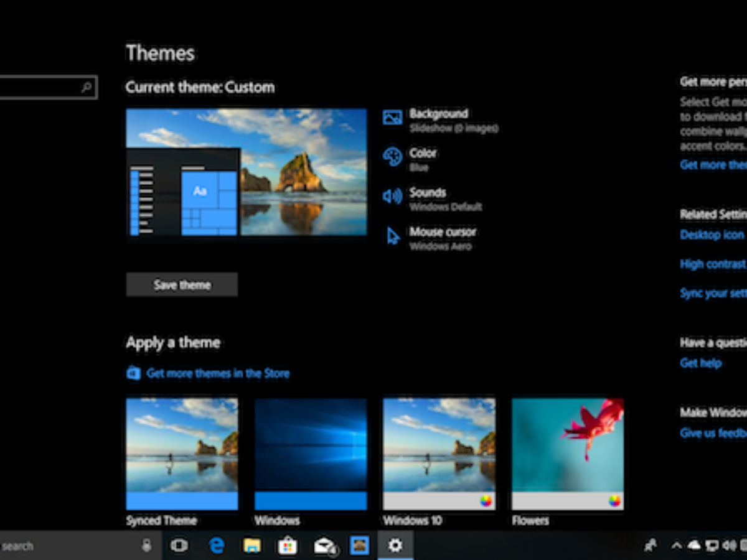This screenshot has height=560, width=747.
Task: Click the microphone icon in taskbar search
Action: (147, 546)
